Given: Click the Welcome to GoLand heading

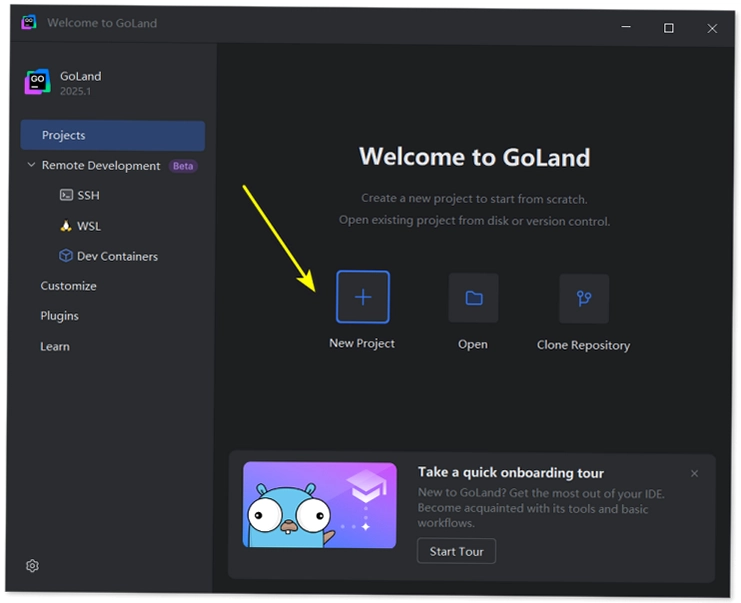Looking at the screenshot, I should (474, 157).
